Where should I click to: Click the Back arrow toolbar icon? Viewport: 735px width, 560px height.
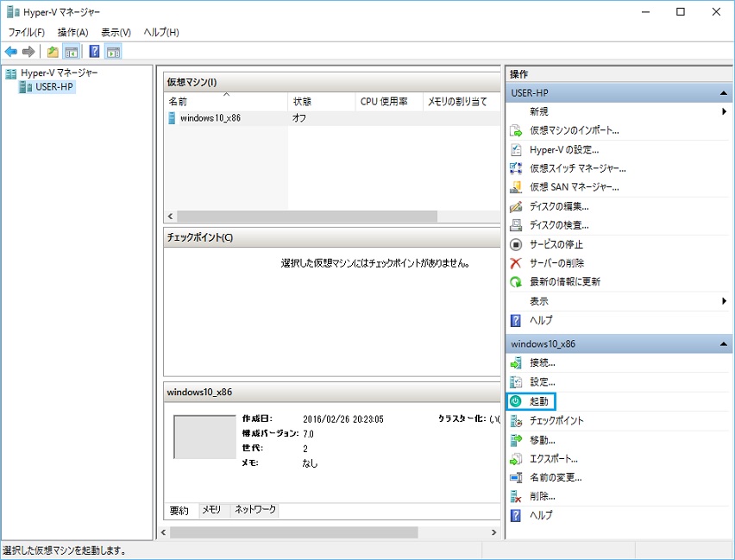(11, 52)
